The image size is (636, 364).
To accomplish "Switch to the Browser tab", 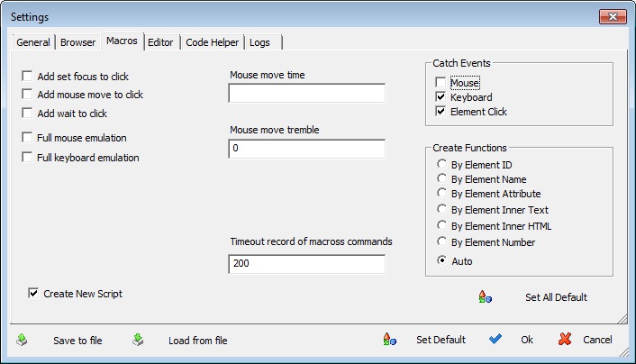I will [x=77, y=42].
